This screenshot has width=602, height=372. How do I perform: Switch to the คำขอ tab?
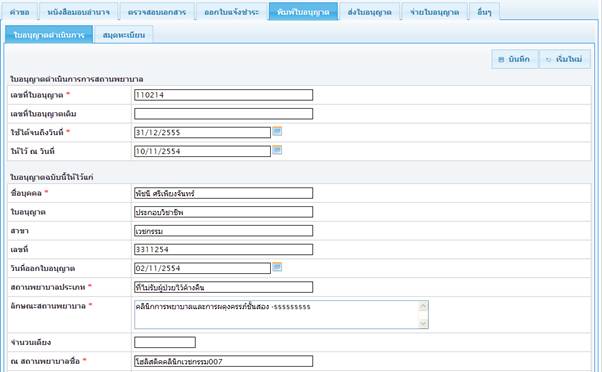pyautogui.click(x=20, y=12)
